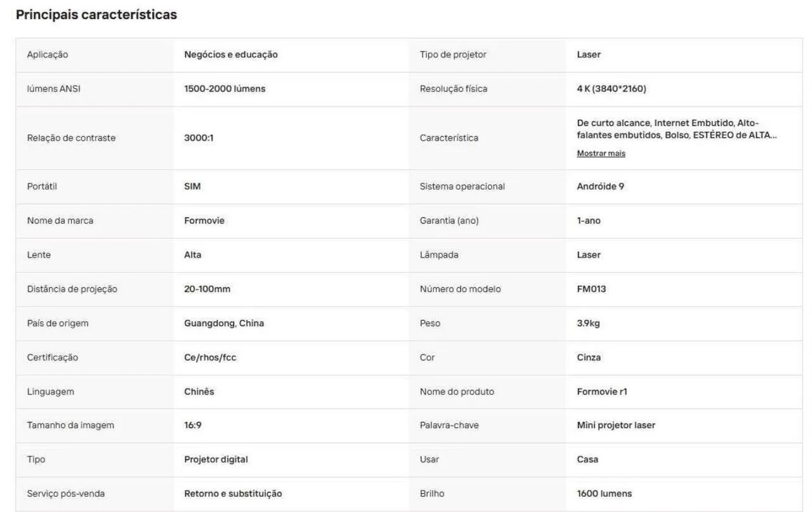Select the '3000:1' contrast value

(199, 138)
